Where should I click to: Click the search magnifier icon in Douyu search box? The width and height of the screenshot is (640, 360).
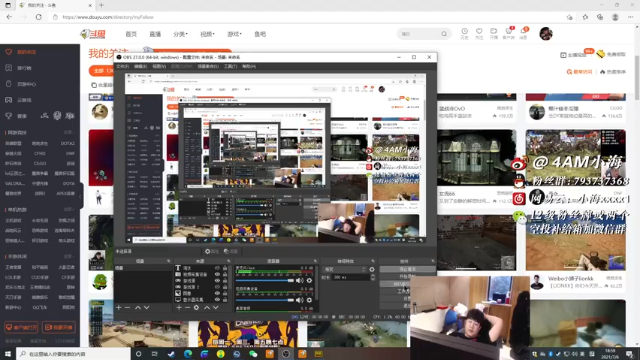[x=444, y=34]
